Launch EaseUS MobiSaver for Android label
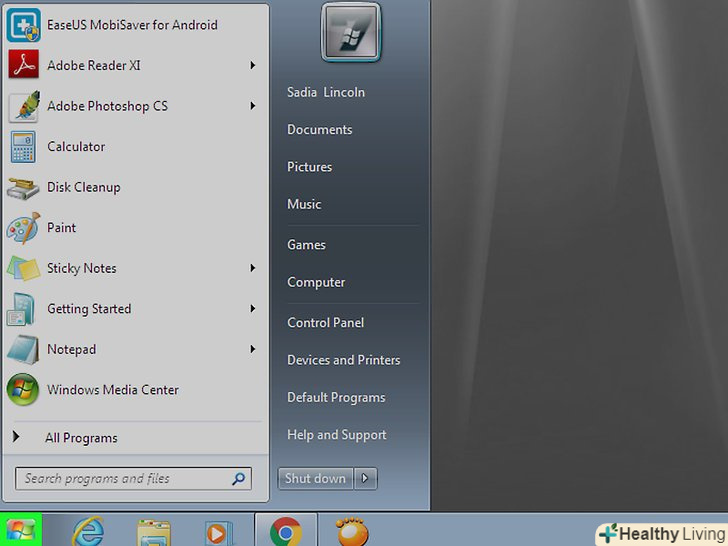 point(132,25)
